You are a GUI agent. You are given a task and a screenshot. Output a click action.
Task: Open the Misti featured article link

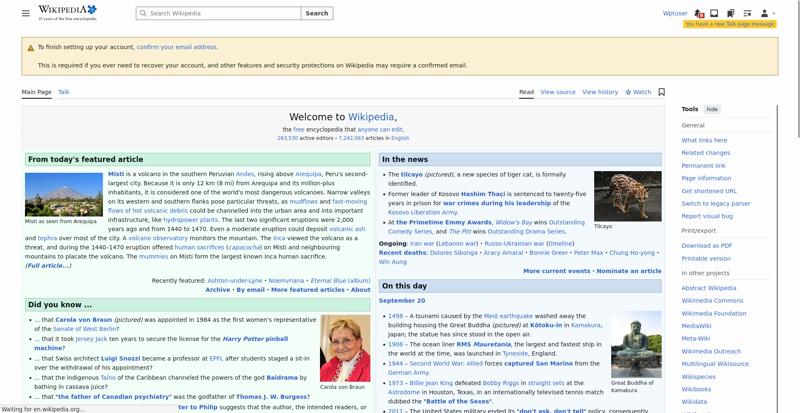click(116, 174)
